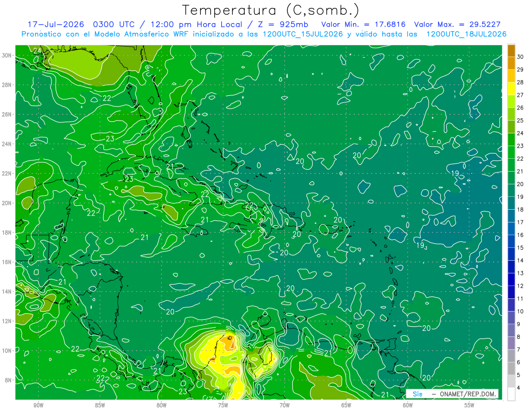Click the gray color scale segment between 5 and 6
The image size is (532, 411).
511,368
